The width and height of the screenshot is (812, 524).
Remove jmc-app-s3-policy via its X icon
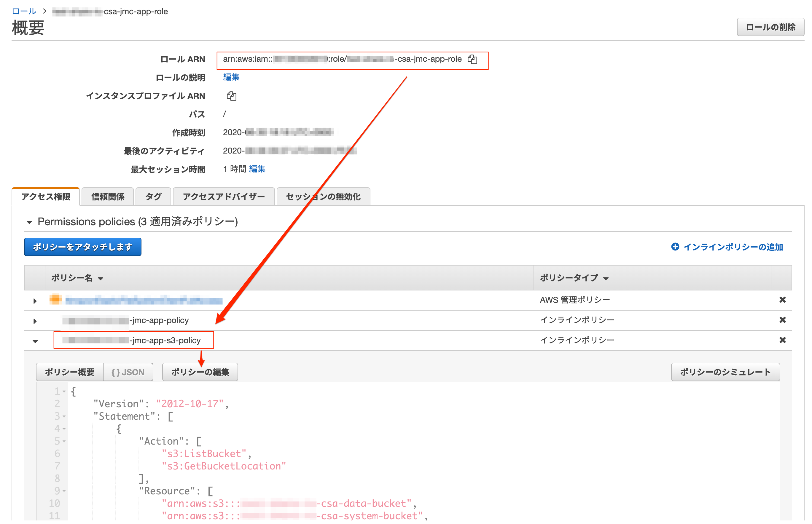783,340
